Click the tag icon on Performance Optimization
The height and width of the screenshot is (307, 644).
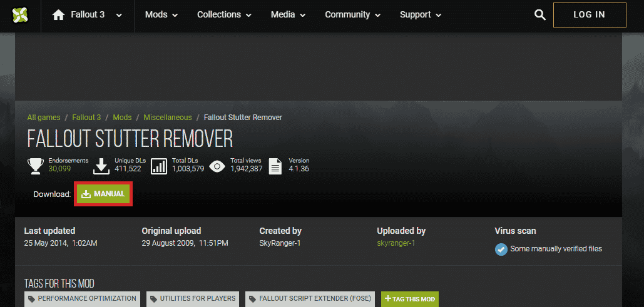[32, 299]
